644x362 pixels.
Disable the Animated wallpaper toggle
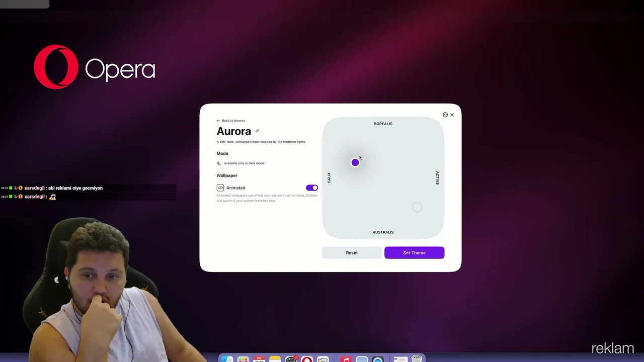[312, 188]
